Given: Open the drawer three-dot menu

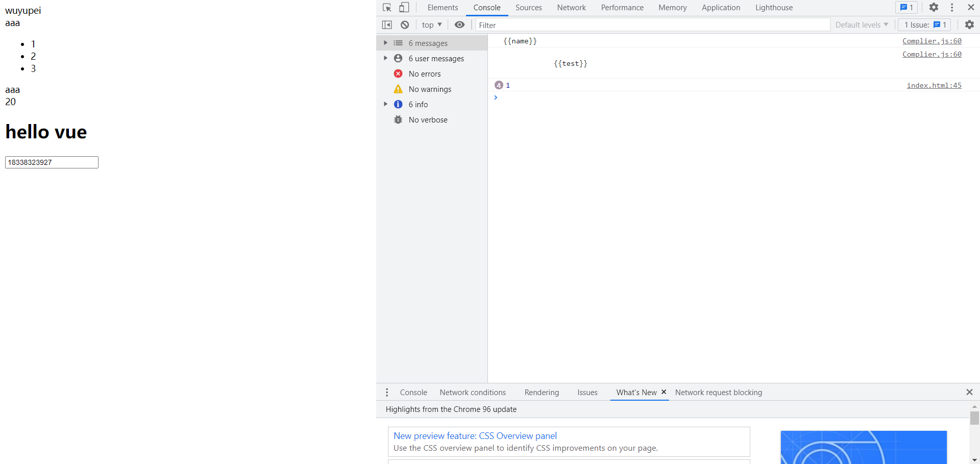Looking at the screenshot, I should [387, 392].
